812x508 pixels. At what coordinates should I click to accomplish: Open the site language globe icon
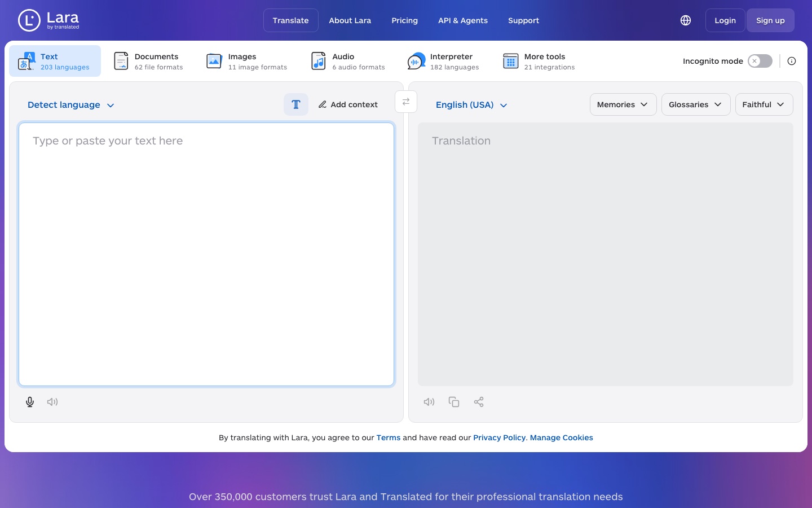(686, 20)
